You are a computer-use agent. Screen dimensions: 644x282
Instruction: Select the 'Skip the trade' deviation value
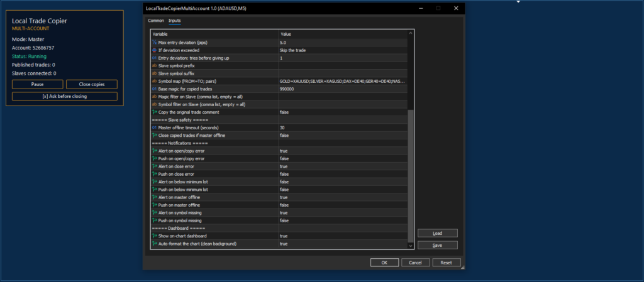(x=292, y=50)
